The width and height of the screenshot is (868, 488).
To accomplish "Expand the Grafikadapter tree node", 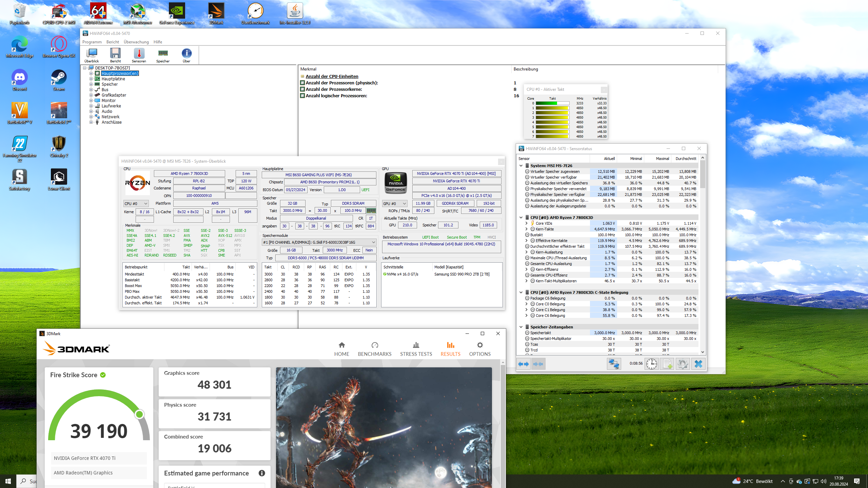I will [x=91, y=95].
